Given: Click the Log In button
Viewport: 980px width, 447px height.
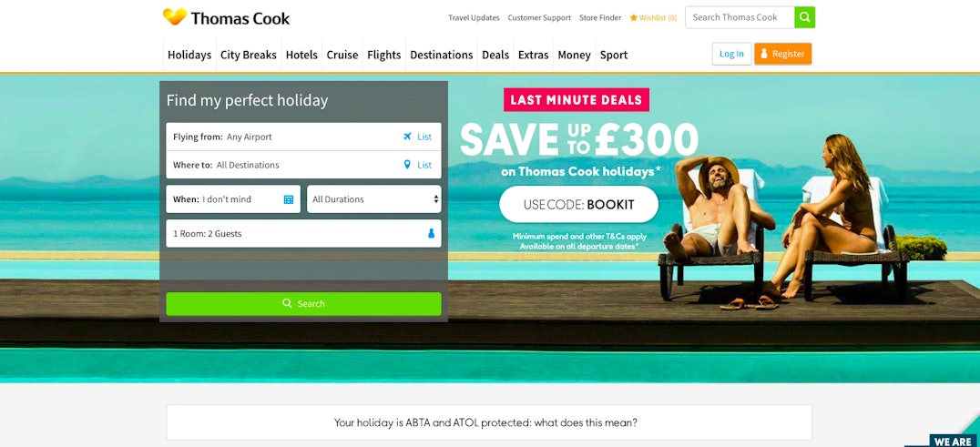Looking at the screenshot, I should (x=732, y=54).
